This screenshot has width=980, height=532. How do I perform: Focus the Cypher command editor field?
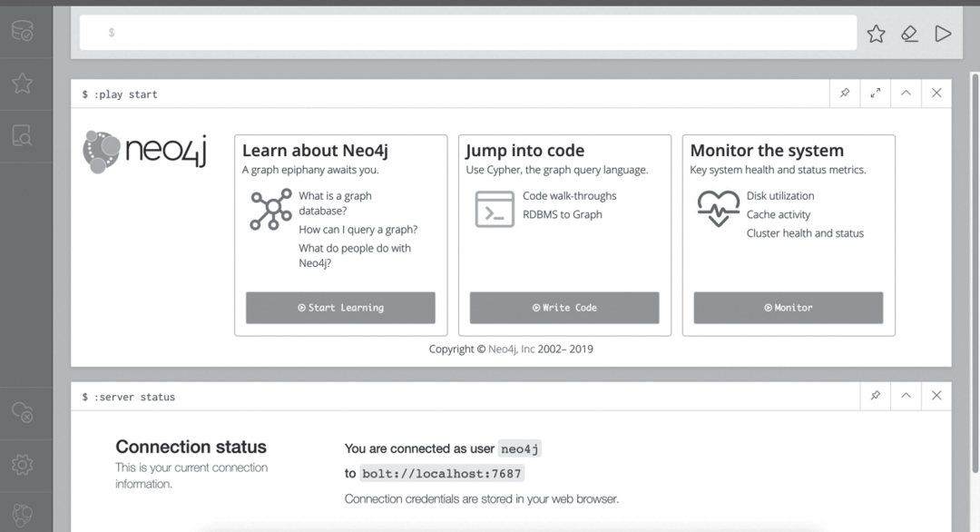467,33
